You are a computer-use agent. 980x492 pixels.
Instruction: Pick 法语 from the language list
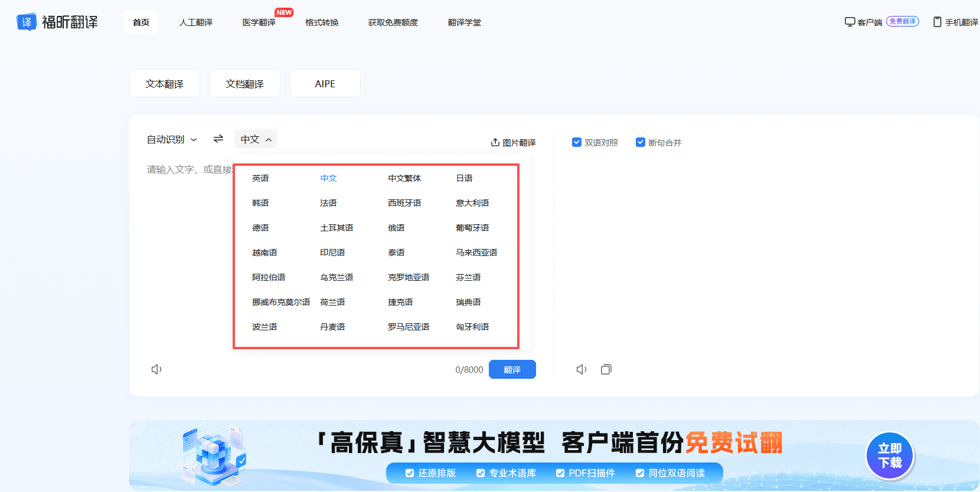pos(328,203)
